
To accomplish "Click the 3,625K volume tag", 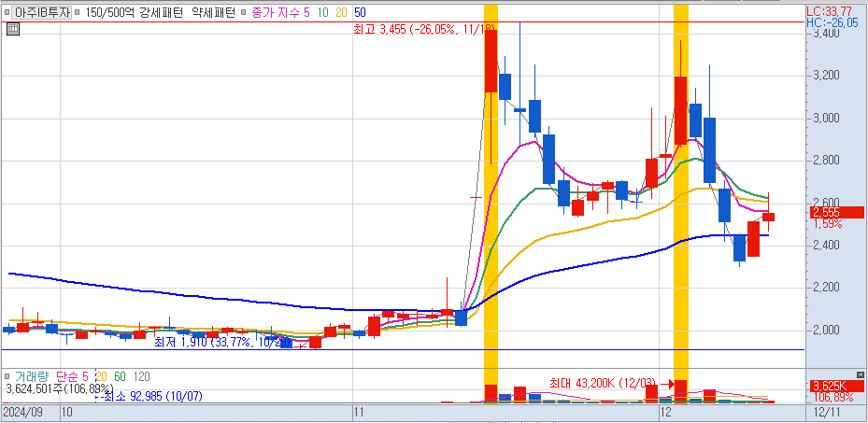I will click(837, 386).
